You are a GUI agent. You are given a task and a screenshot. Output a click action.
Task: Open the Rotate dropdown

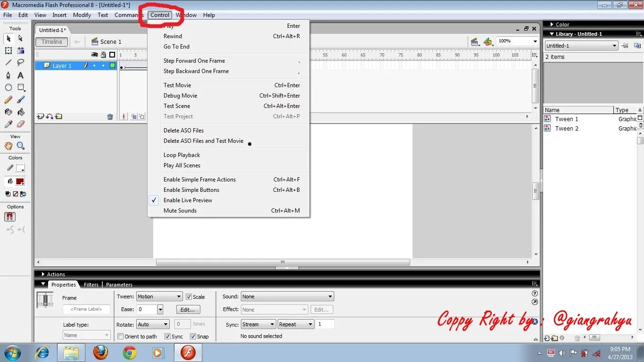(x=153, y=324)
